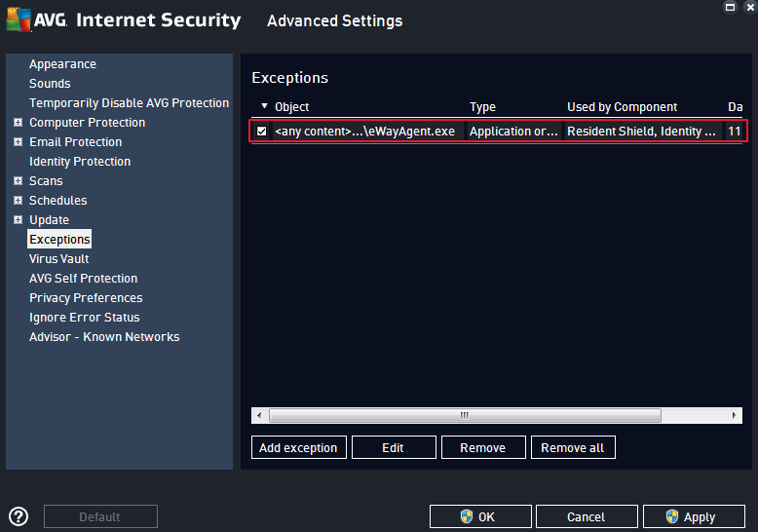Viewport: 758px width, 532px height.
Task: Select the Update sidebar item
Action: 50,220
